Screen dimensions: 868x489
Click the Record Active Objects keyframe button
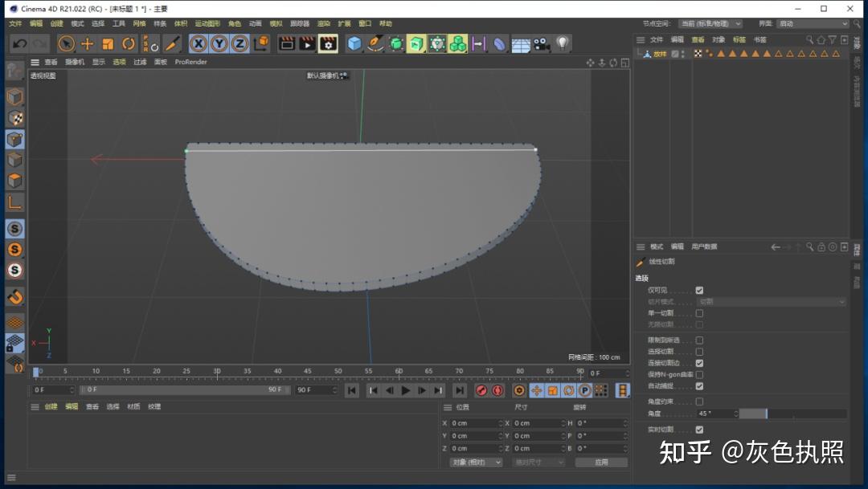pos(481,390)
